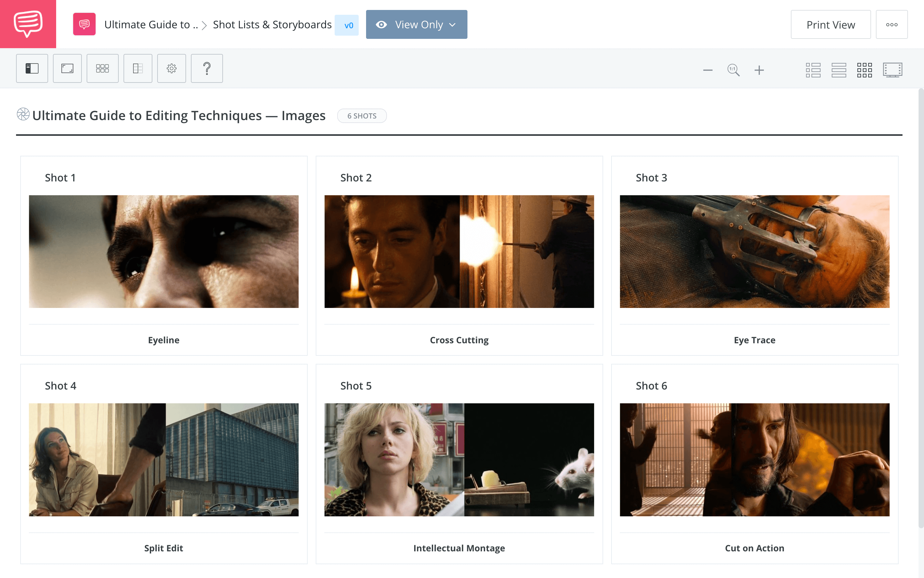This screenshot has width=924, height=578.
Task: Open the pink project icon
Action: (x=84, y=24)
